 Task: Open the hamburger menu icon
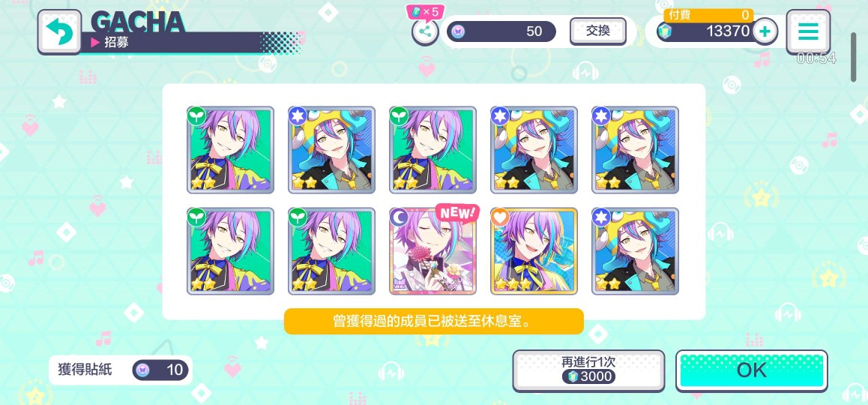click(x=808, y=31)
